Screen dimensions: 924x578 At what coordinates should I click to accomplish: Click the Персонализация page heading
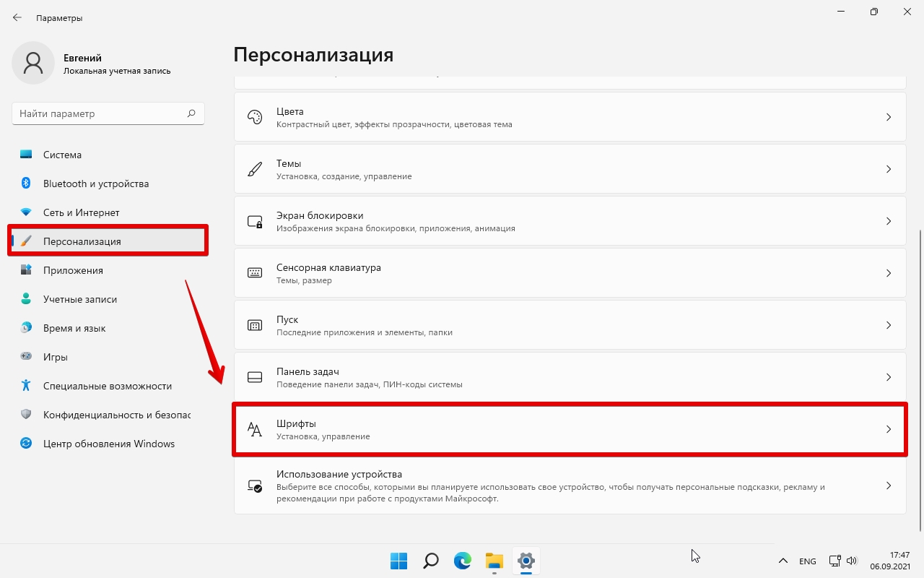coord(313,55)
